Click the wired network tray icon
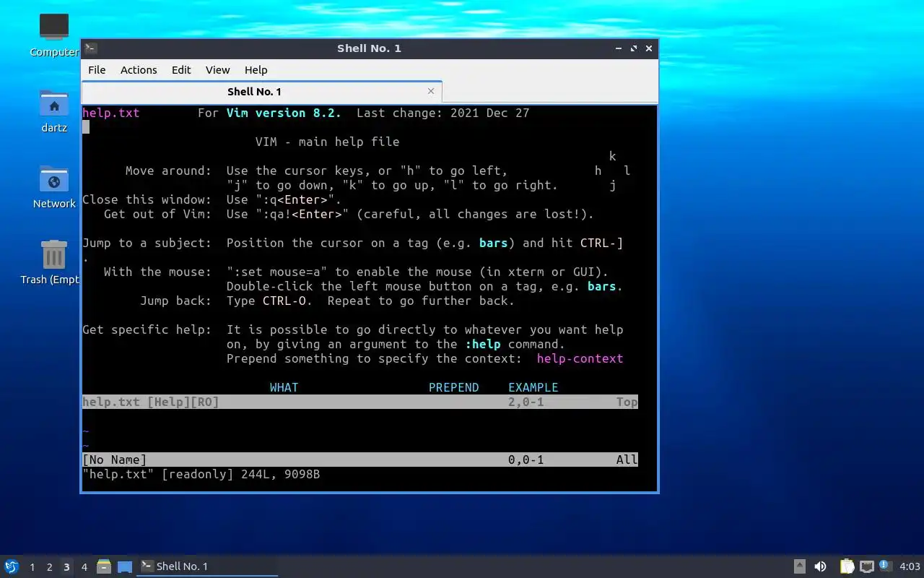The width and height of the screenshot is (924, 578). pos(866,566)
